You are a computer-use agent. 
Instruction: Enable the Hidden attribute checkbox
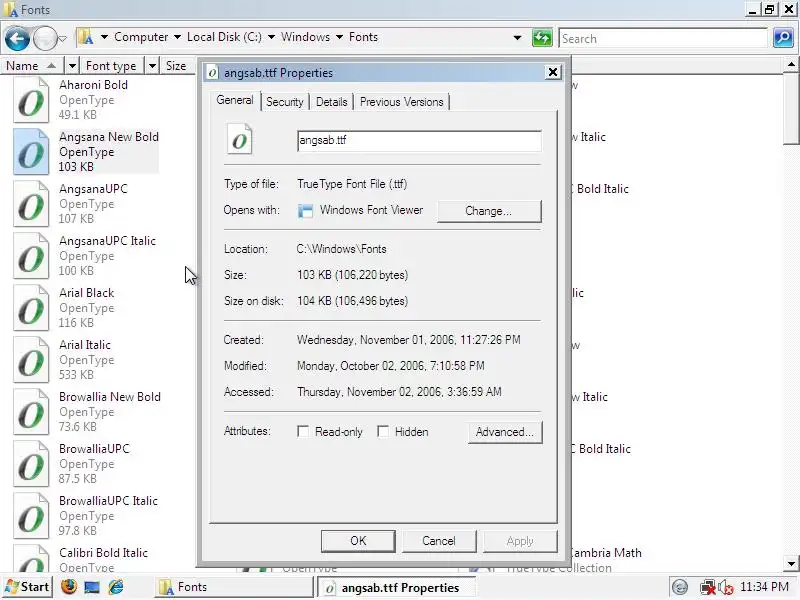point(383,432)
